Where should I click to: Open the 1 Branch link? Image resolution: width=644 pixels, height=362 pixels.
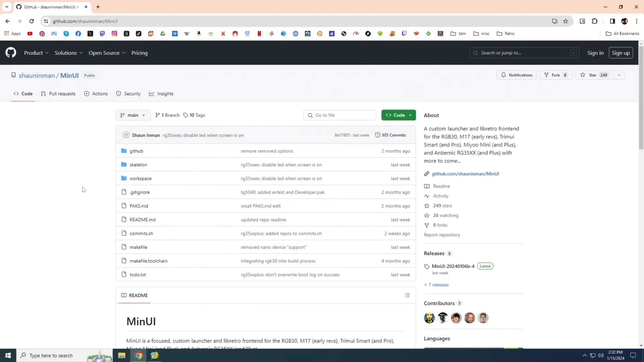167,115
